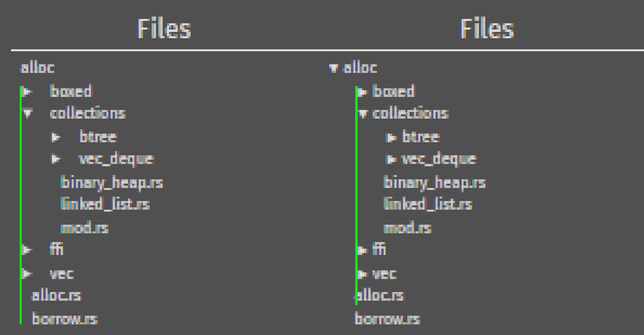This screenshot has width=644, height=335.
Task: Open binary_heap.rs in left panel
Action: pyautogui.click(x=112, y=183)
